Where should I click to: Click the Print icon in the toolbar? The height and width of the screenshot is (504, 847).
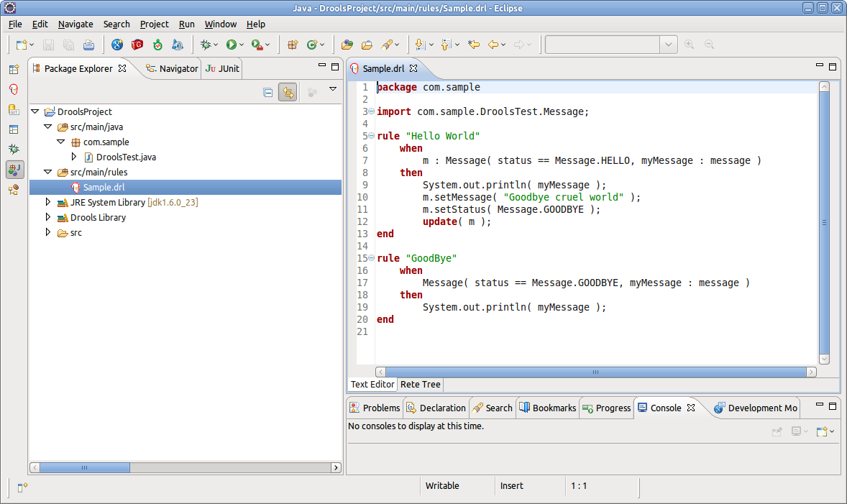88,45
